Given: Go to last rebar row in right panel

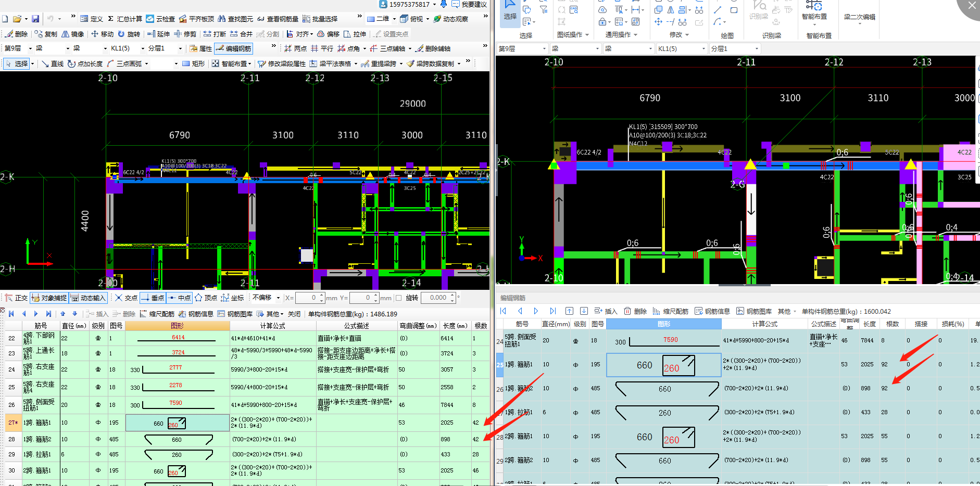Looking at the screenshot, I should click(552, 311).
